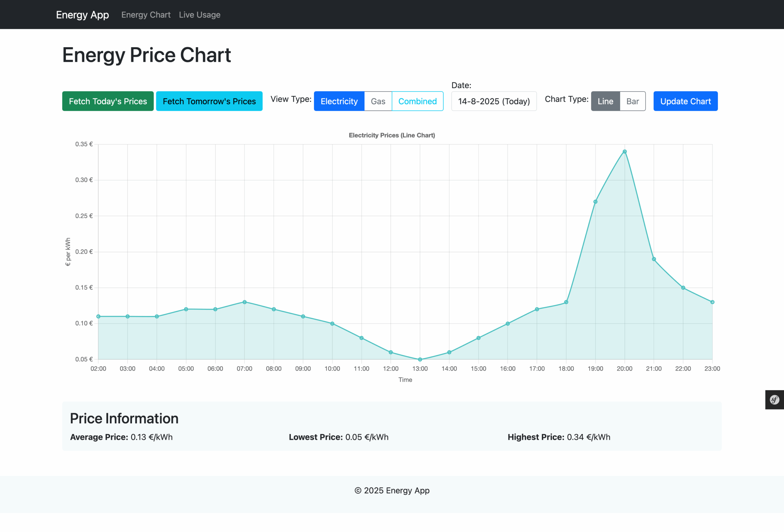Fetch Tomorrow's Prices

click(209, 101)
